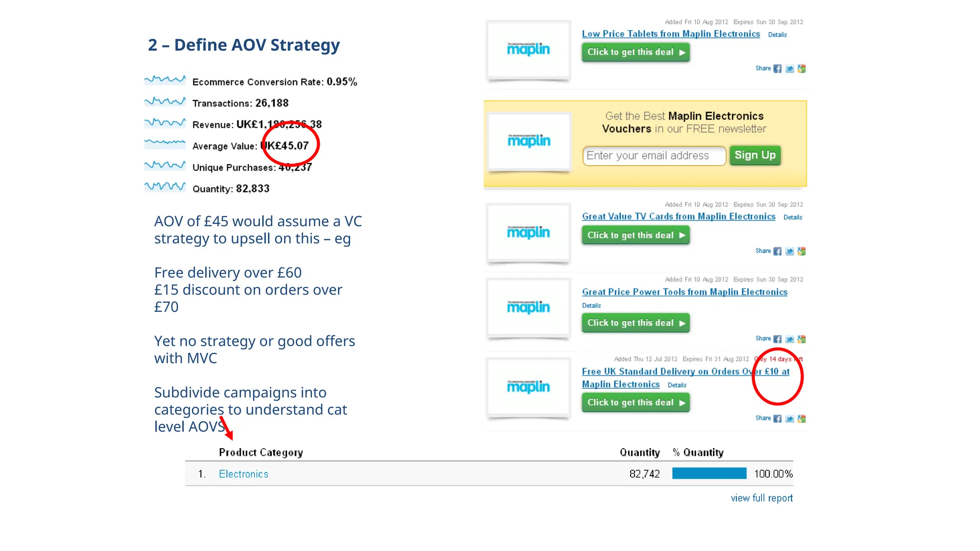Open the Maplin logo on Free Delivery deal
980x551 pixels.
528,387
